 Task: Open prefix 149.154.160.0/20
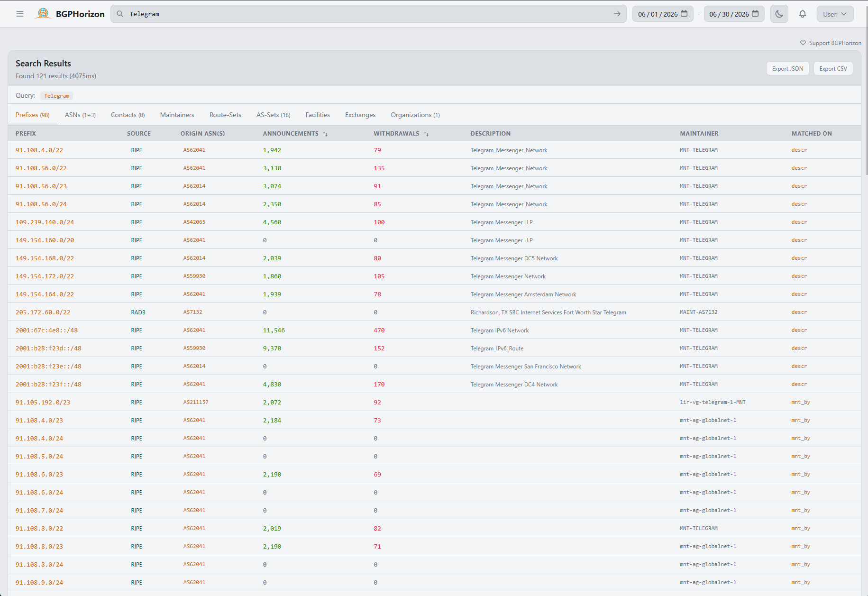pyautogui.click(x=45, y=240)
